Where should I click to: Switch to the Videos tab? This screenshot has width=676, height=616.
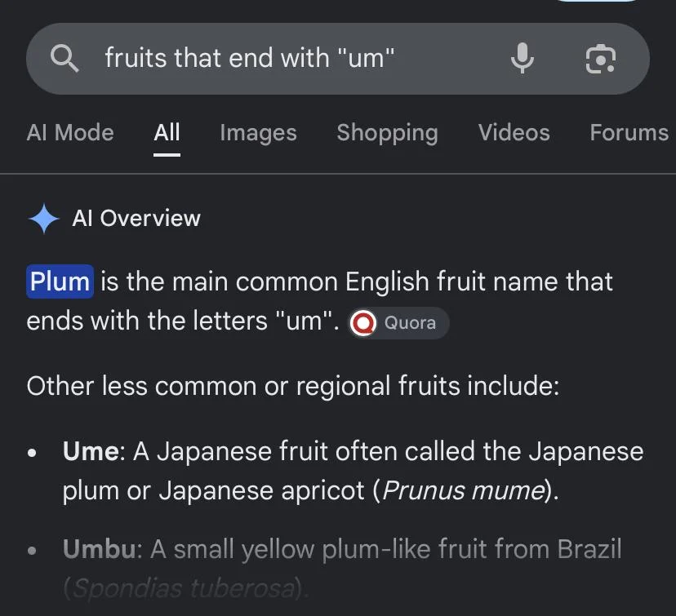pyautogui.click(x=514, y=132)
